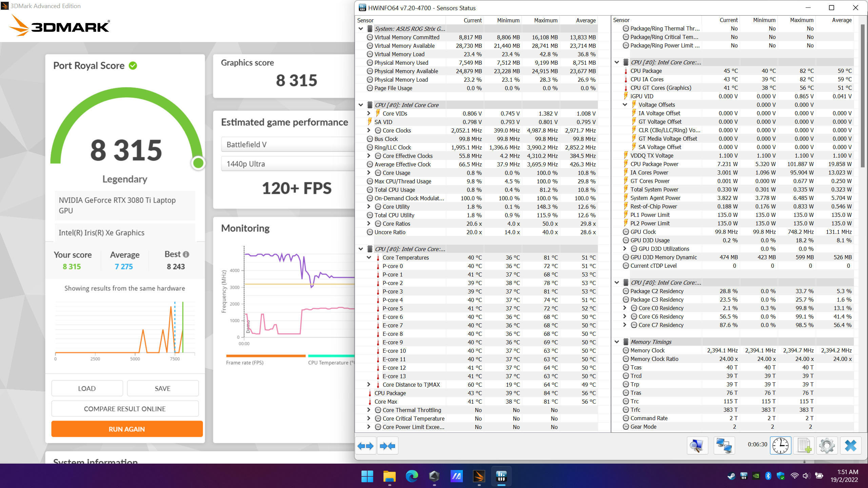
Task: Click the HWiNFO reset clock timer icon
Action: pyautogui.click(x=781, y=446)
